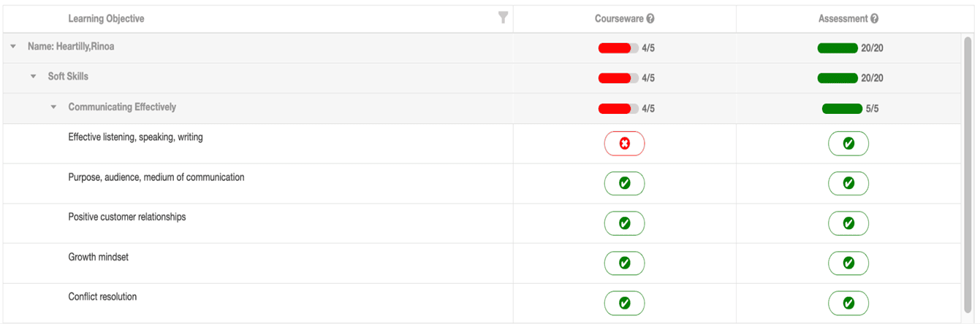Screen dimensions: 980x324
Task: Click Assessment checkmark for Conflict resolution
Action: point(848,303)
